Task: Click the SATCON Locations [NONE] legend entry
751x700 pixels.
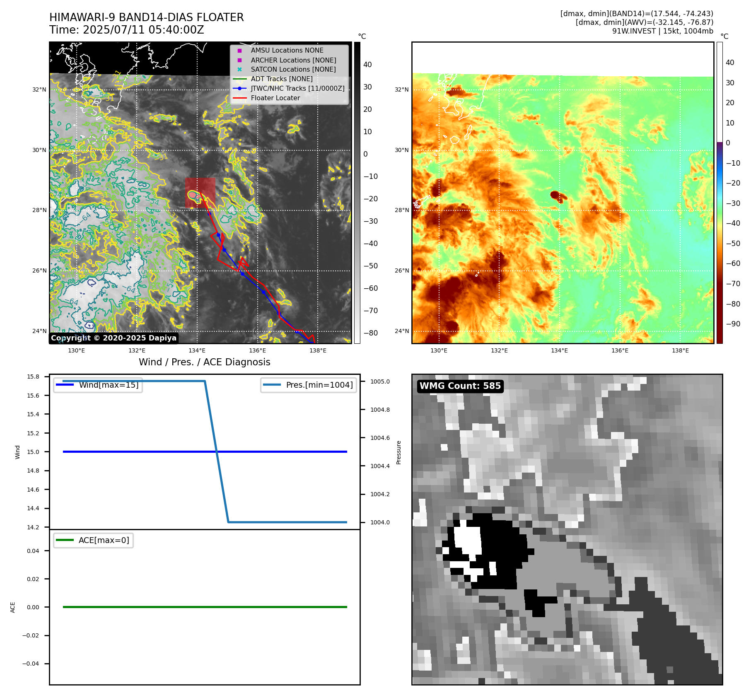Action: [x=293, y=69]
